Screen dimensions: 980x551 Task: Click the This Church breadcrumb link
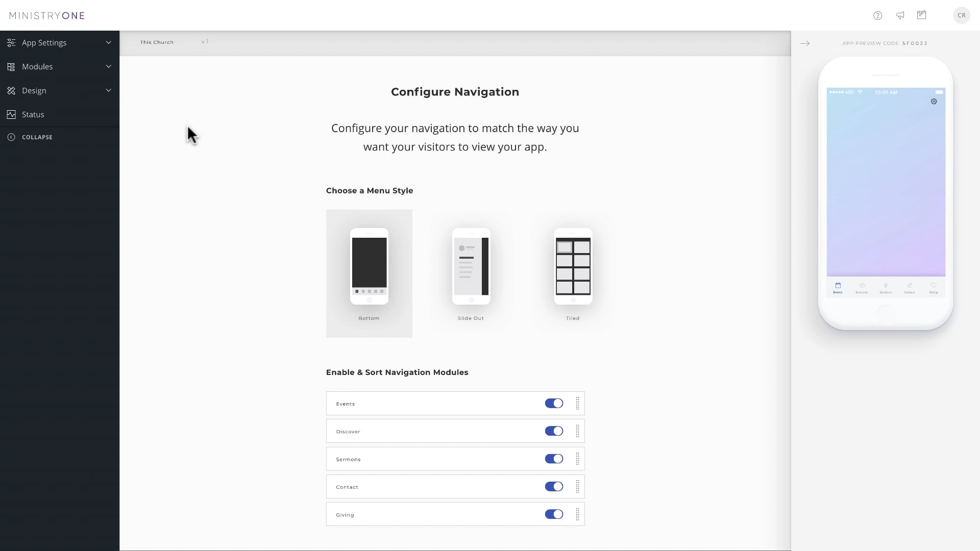[x=157, y=42]
